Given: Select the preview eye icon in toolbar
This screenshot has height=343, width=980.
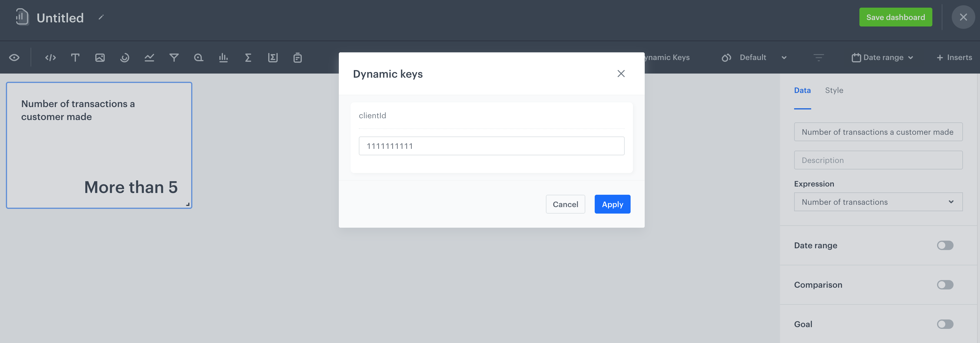Looking at the screenshot, I should point(15,57).
